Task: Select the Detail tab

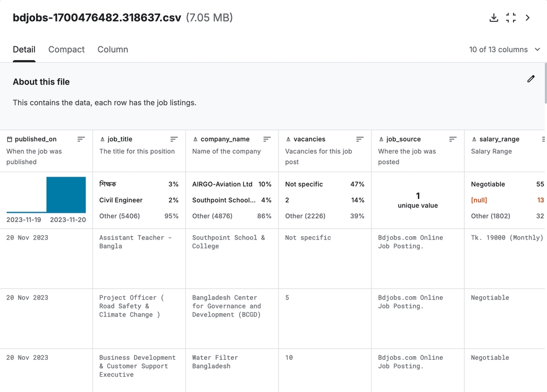Action: (24, 49)
